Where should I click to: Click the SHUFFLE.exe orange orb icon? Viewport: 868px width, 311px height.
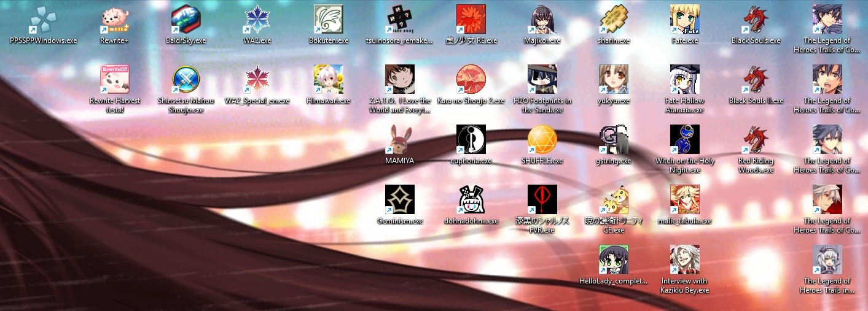coord(542,140)
